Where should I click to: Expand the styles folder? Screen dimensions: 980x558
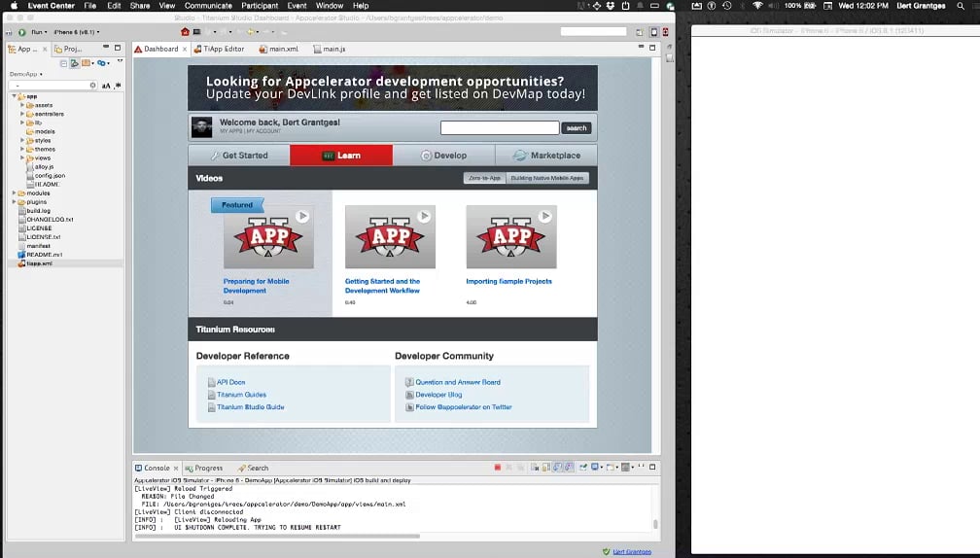21,141
